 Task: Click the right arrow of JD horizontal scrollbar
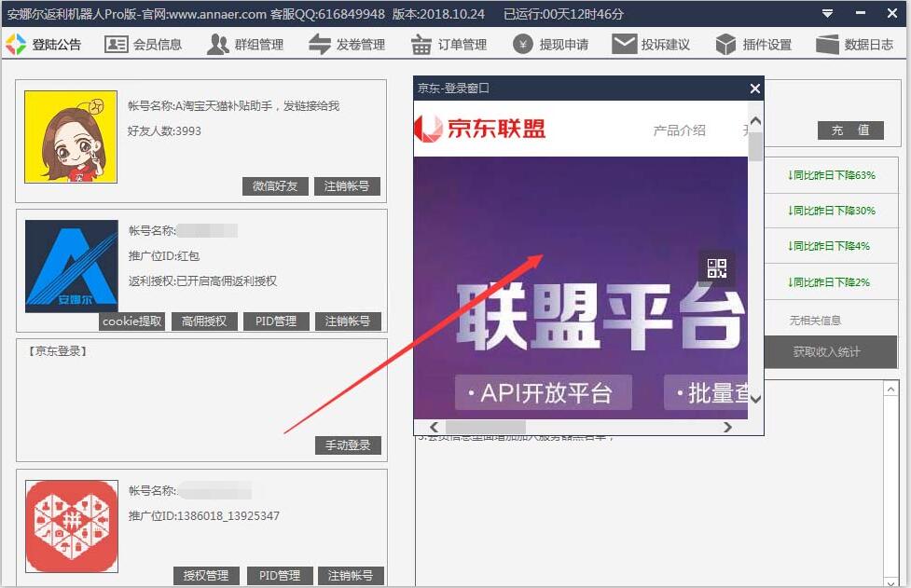coord(727,427)
